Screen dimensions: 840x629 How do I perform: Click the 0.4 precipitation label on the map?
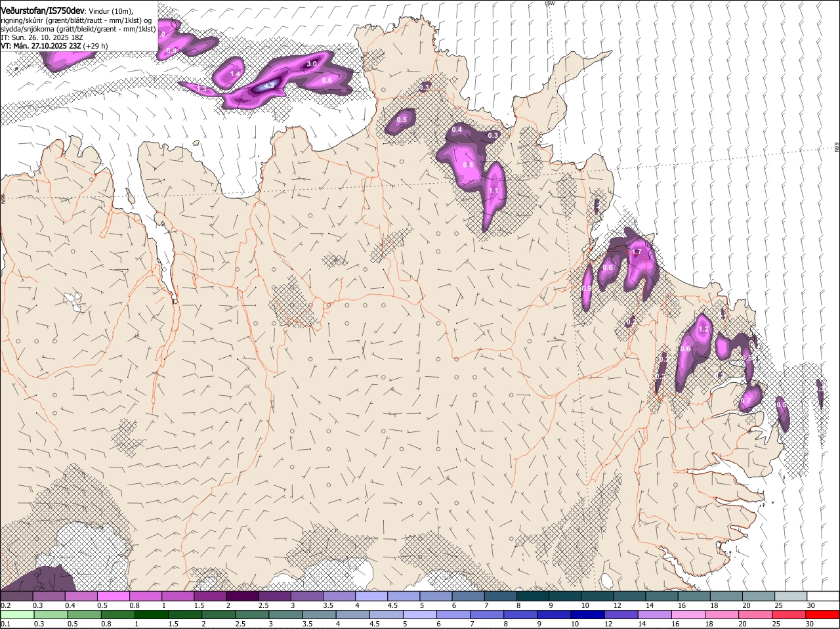click(x=457, y=130)
